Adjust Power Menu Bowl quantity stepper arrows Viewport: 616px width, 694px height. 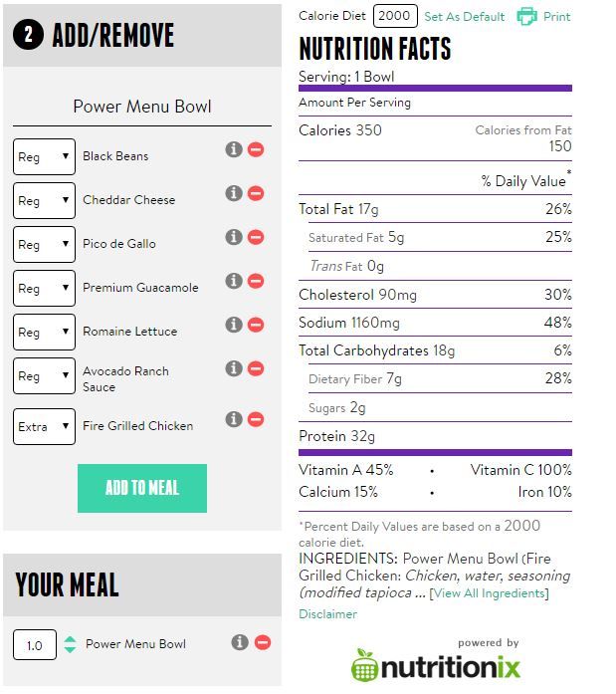click(70, 644)
